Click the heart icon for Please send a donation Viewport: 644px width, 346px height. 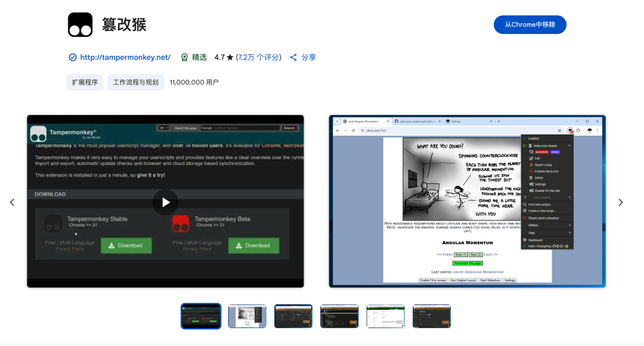525,217
